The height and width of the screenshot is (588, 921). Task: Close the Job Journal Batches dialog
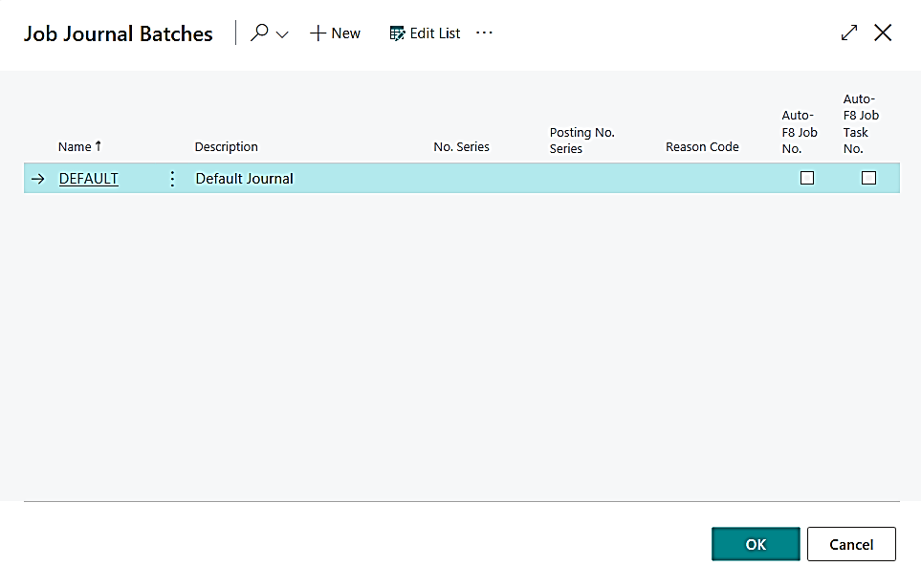883,33
